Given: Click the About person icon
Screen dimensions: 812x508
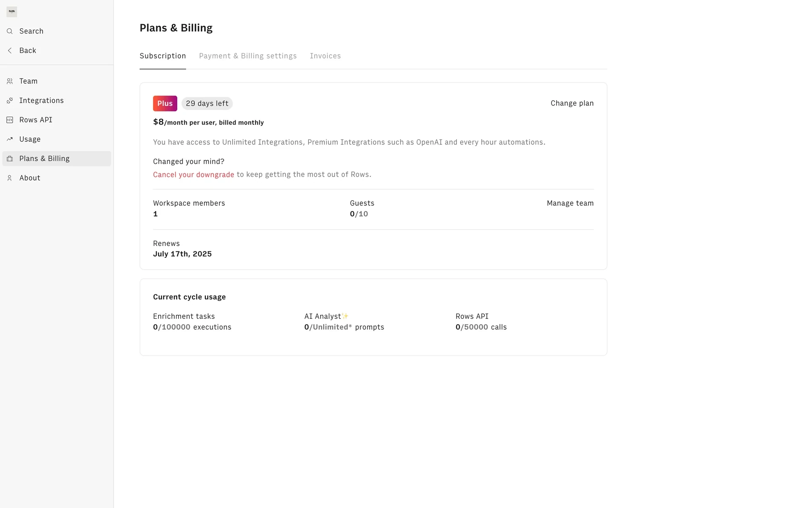Looking at the screenshot, I should pos(10,178).
